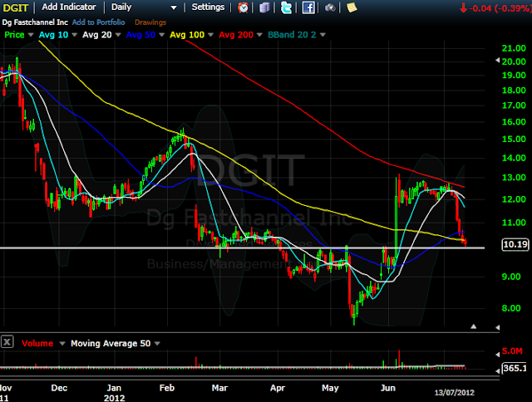Click the 21.00 price axis label

tap(514, 48)
